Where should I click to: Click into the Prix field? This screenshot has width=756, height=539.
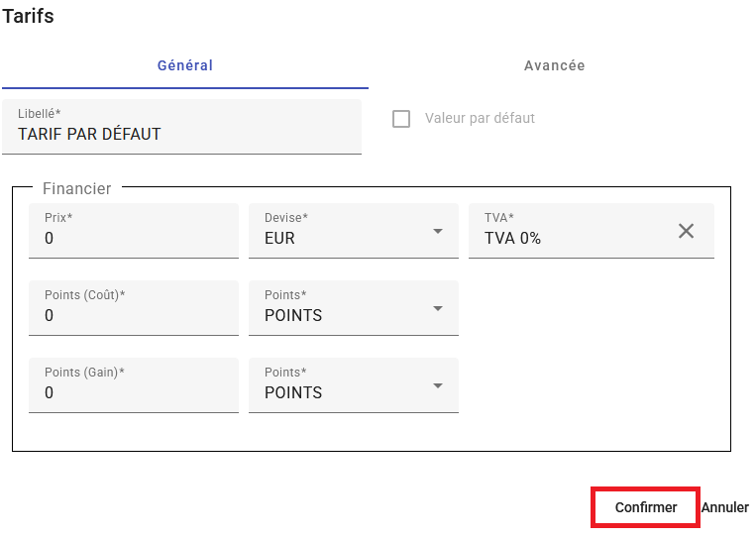coord(134,238)
